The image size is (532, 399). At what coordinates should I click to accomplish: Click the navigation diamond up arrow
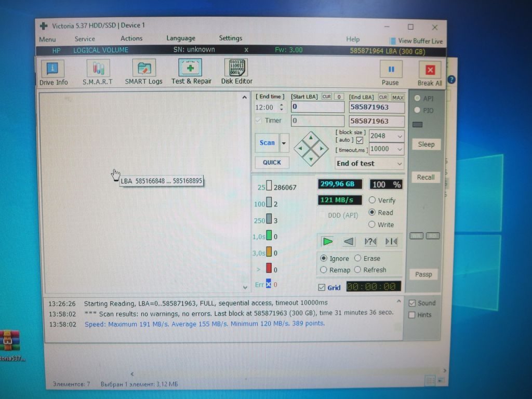[311, 138]
